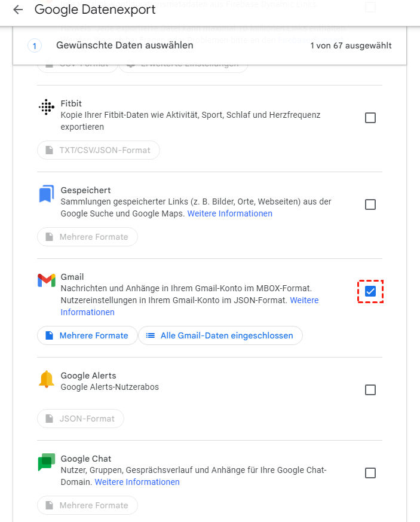Click the Gespeichert bookmark icon
420x522 pixels.
(46, 195)
